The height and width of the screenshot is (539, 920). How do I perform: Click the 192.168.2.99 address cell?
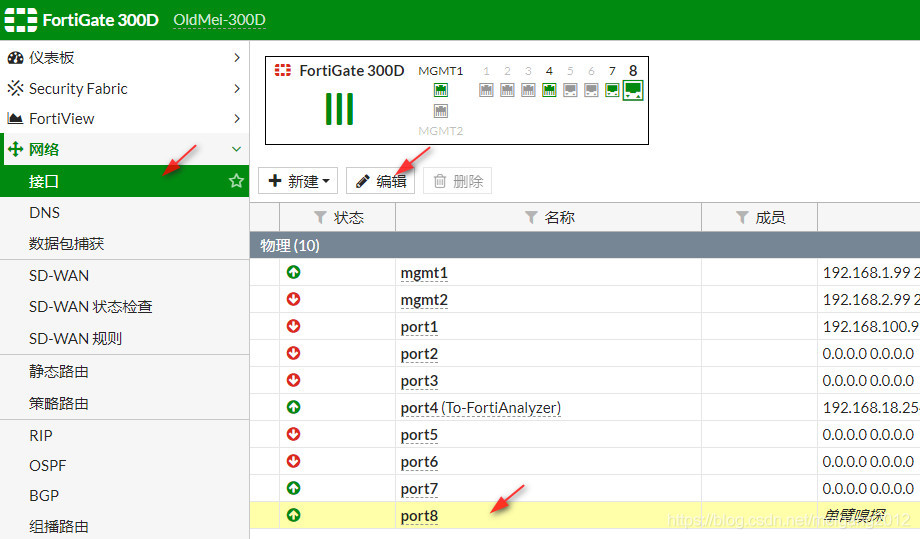[x=870, y=300]
